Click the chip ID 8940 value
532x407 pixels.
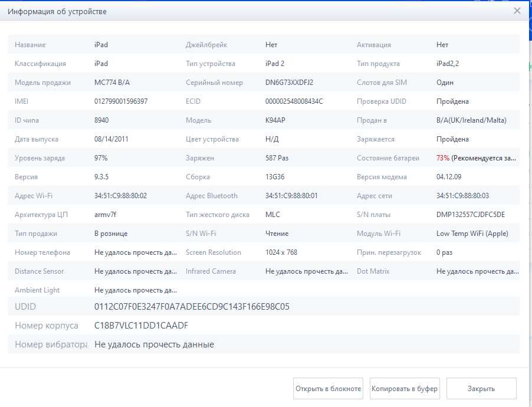tap(101, 120)
